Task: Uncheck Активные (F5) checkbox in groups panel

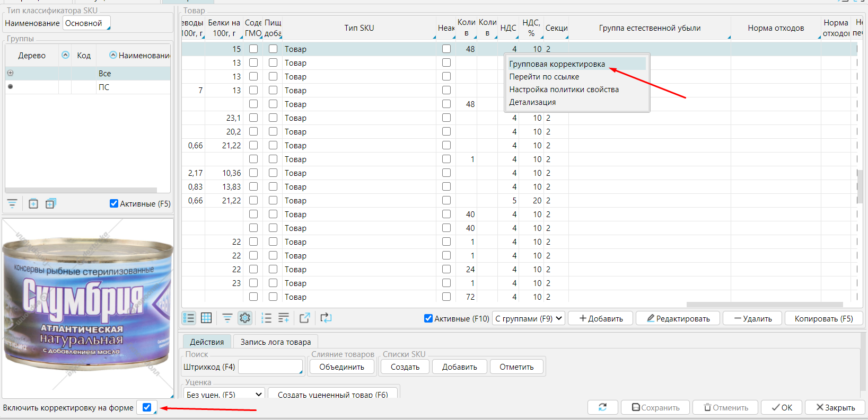Action: 114,203
